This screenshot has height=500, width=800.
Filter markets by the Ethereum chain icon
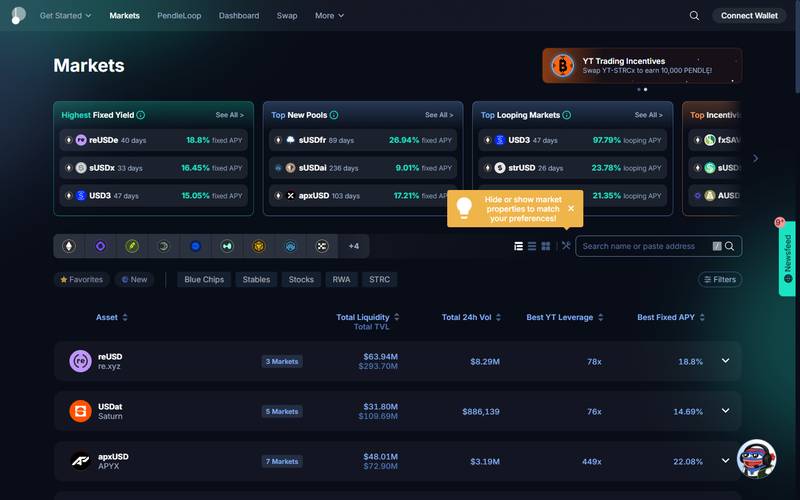pos(69,246)
